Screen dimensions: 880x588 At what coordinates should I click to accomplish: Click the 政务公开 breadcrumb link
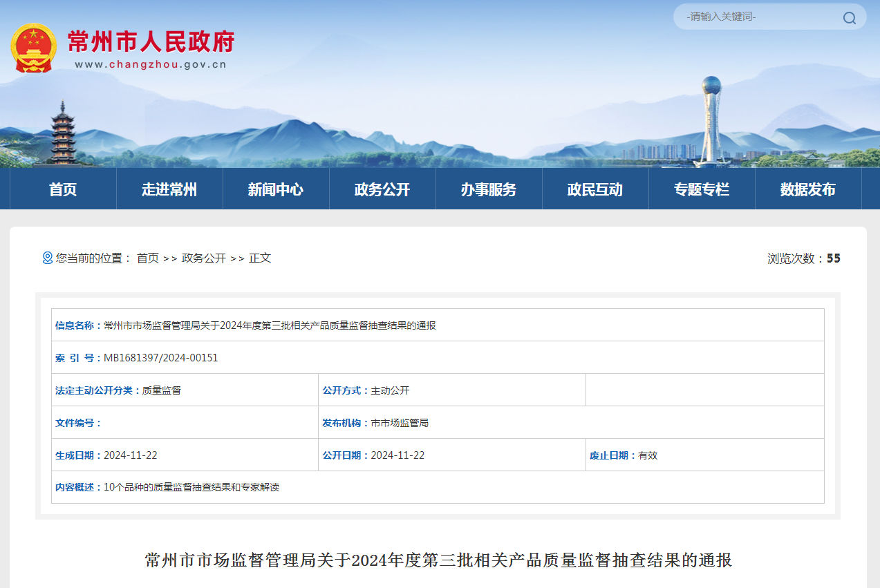pos(204,258)
